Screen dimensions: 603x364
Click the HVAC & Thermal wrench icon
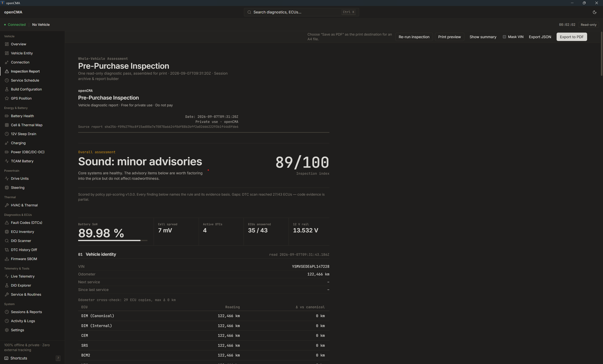click(x=7, y=205)
